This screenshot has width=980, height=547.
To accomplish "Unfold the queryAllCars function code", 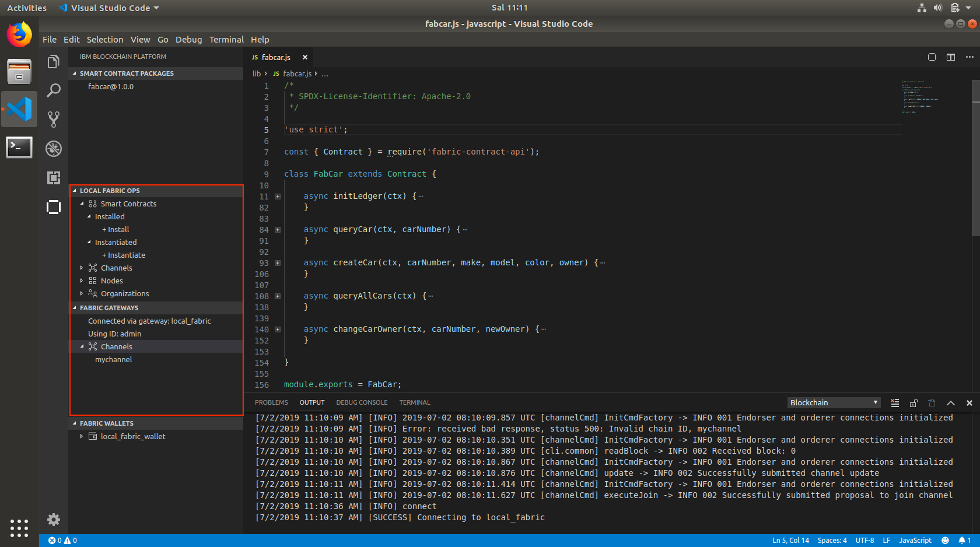I will tap(278, 296).
